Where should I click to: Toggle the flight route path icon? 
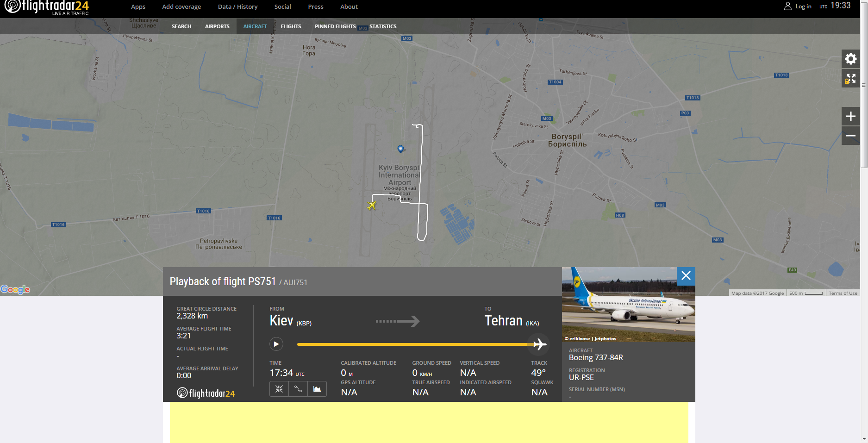tap(298, 389)
